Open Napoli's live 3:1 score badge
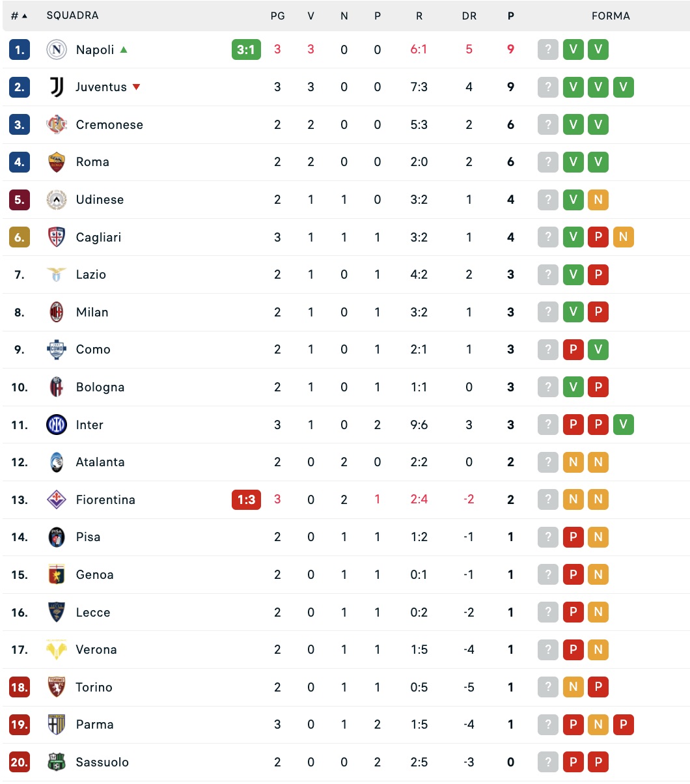Screen dimensions: 690x784 tap(246, 49)
